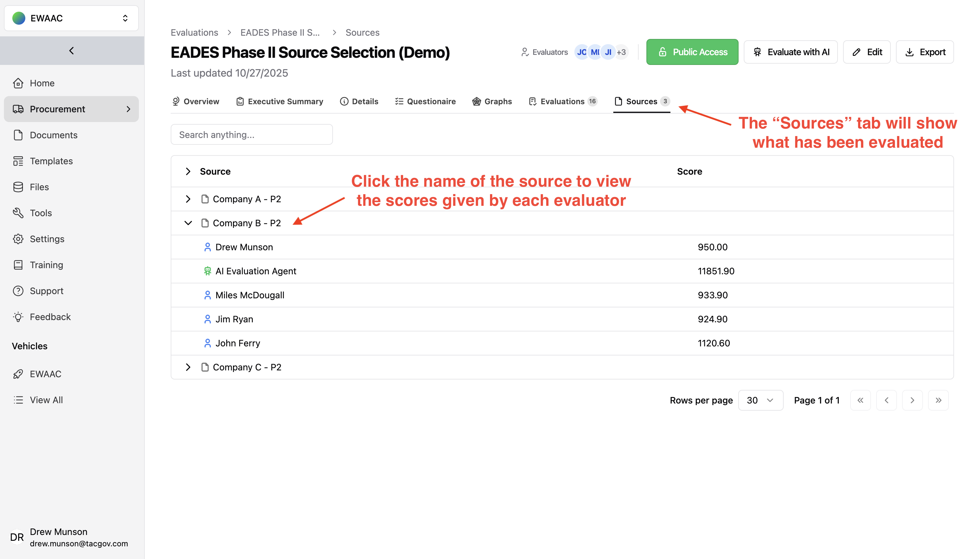The height and width of the screenshot is (559, 980).
Task: Open the EWAAC workspace switcher
Action: coord(71,18)
